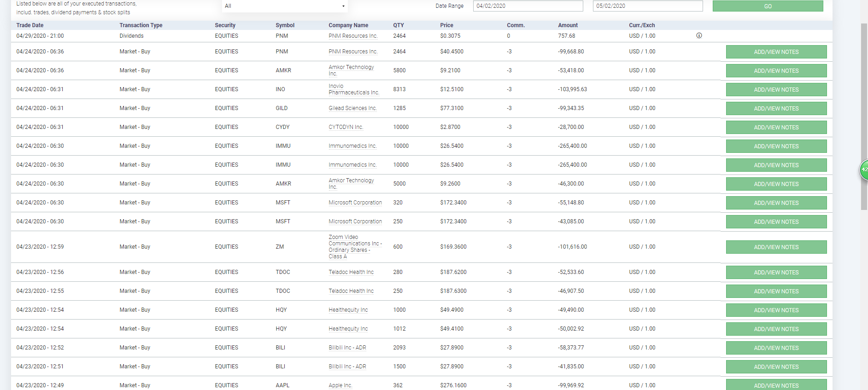Screen dimensions: 868x390
Task: Click the Symbol column header
Action: pos(285,25)
